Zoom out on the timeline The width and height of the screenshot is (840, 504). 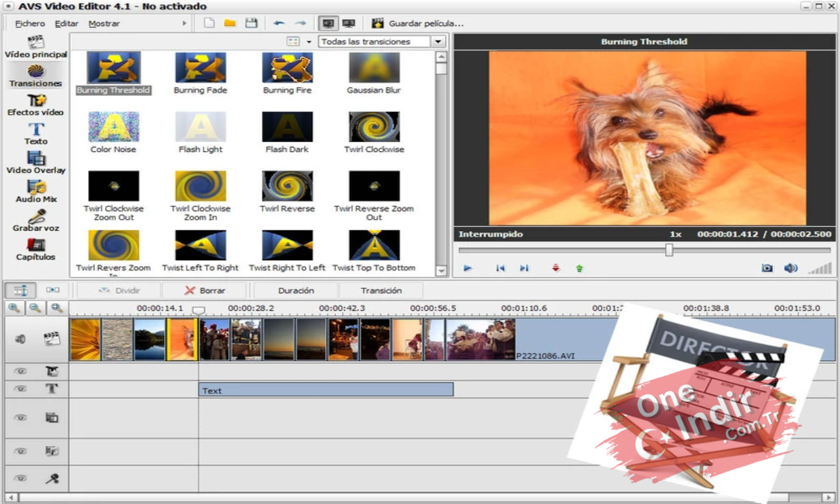coord(35,308)
